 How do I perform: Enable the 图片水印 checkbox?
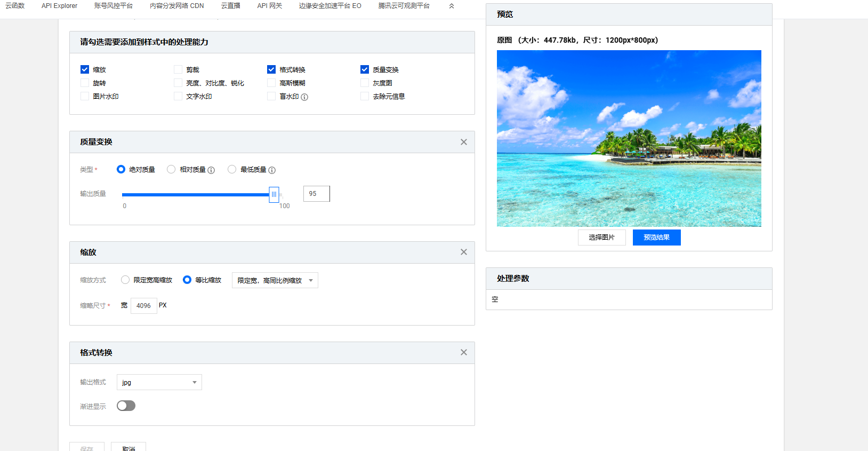[x=85, y=96]
